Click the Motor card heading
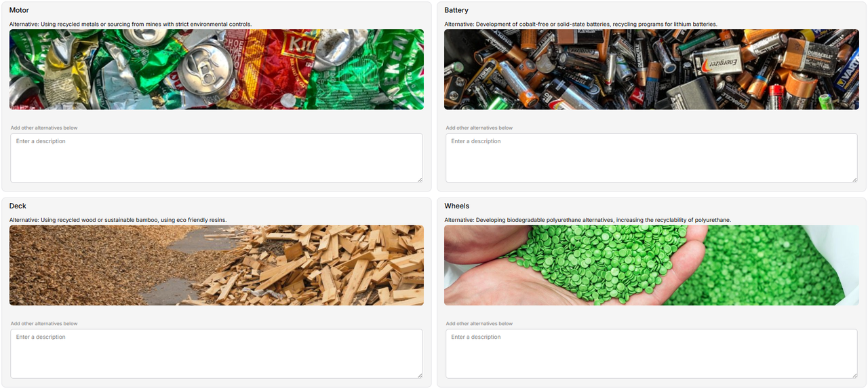868x389 pixels. click(x=19, y=10)
